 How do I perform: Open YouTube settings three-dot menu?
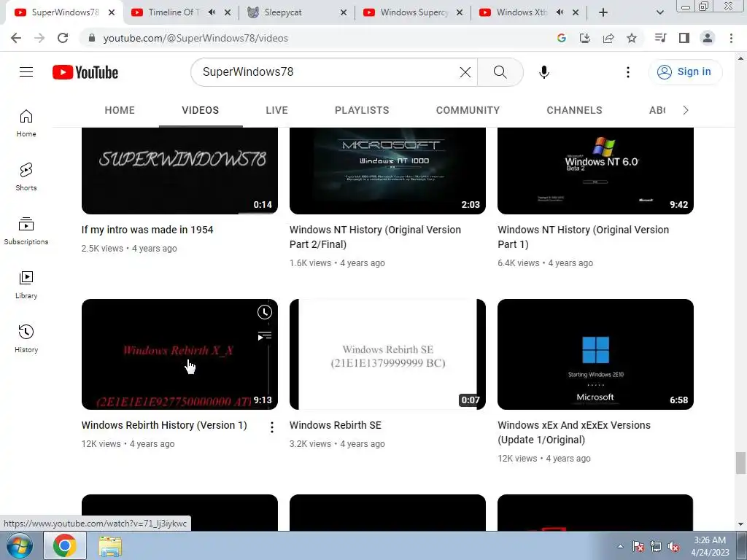[x=628, y=72]
